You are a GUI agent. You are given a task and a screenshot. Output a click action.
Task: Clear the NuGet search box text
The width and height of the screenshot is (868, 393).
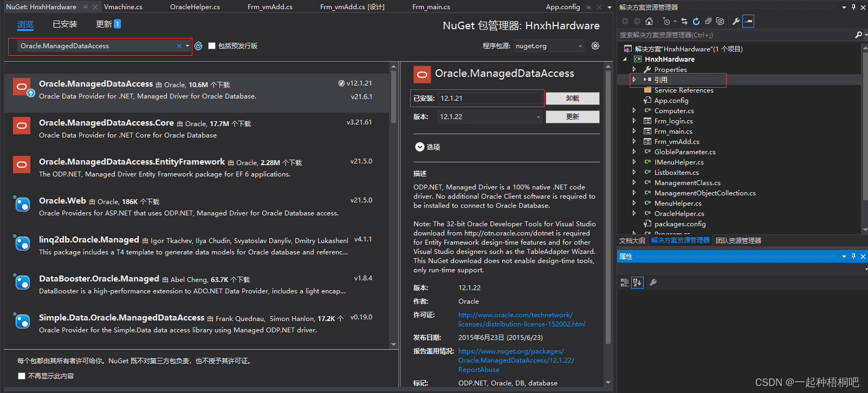click(179, 46)
